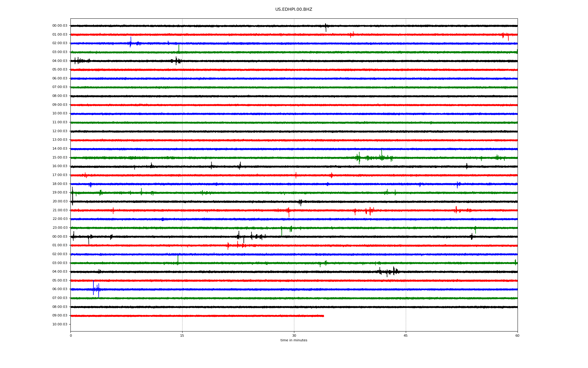The width and height of the screenshot is (588, 368).
Task: Click the 23:00:03 time label
Action: (x=60, y=228)
